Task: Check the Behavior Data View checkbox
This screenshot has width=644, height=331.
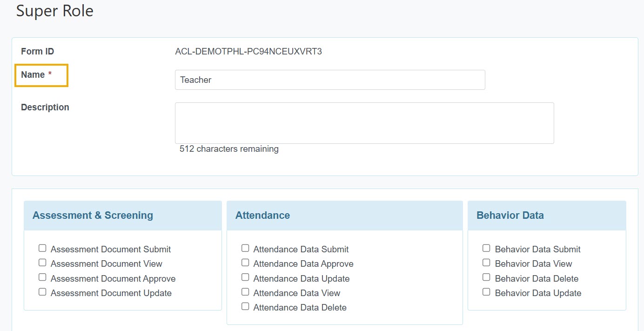Action: pyautogui.click(x=486, y=263)
